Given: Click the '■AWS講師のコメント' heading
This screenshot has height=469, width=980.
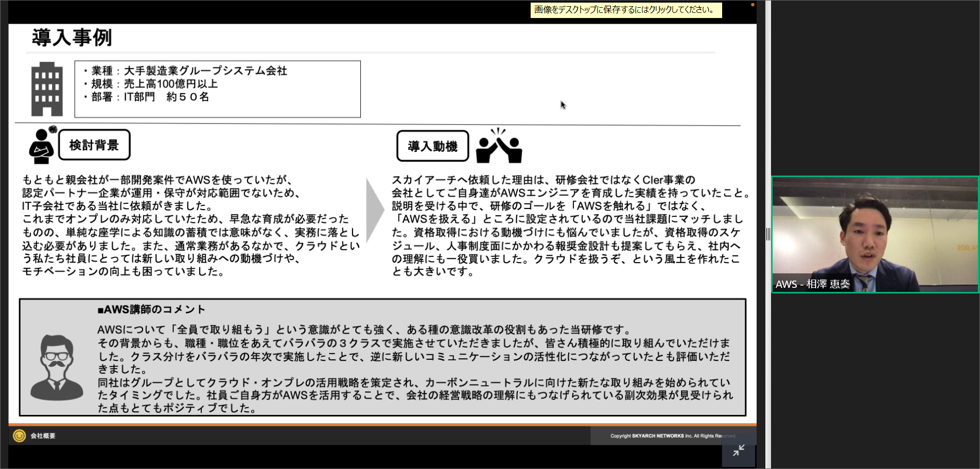Looking at the screenshot, I should 152,309.
